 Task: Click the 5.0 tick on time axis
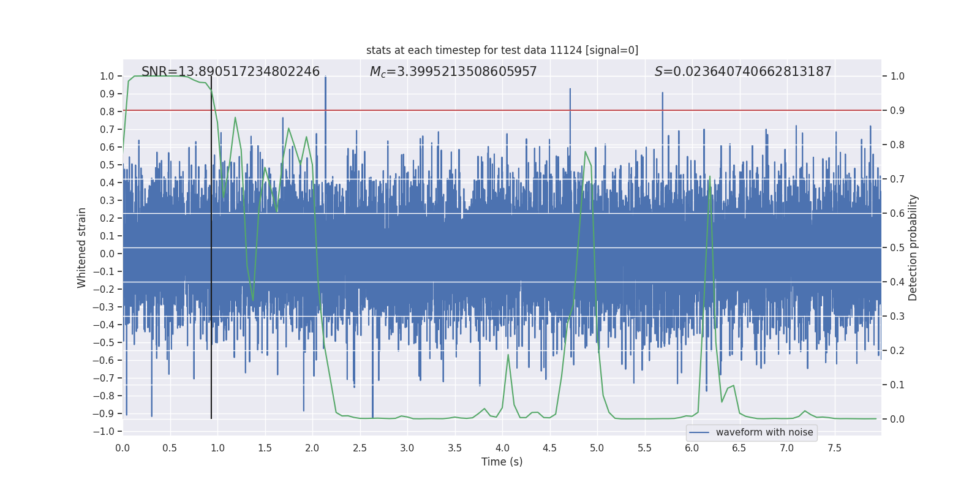597,448
